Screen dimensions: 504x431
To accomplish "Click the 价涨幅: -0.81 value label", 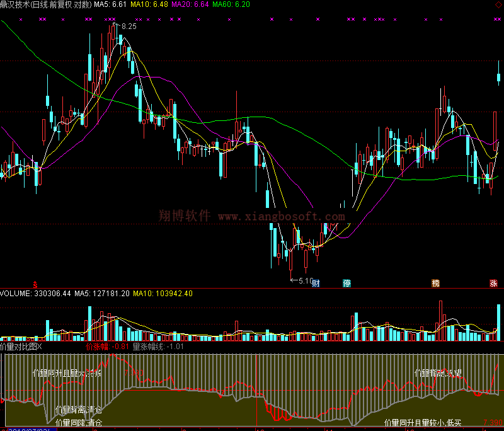I will tap(107, 347).
